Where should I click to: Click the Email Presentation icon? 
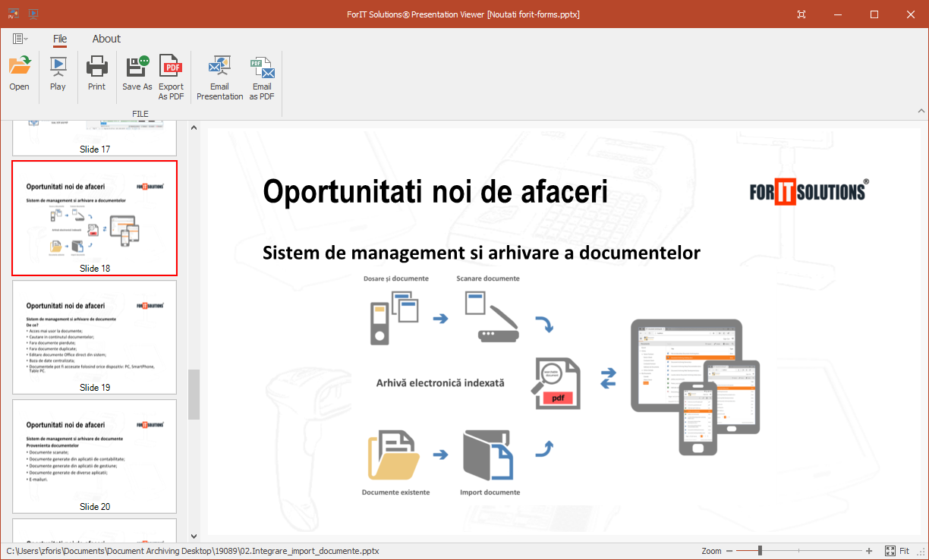219,77
